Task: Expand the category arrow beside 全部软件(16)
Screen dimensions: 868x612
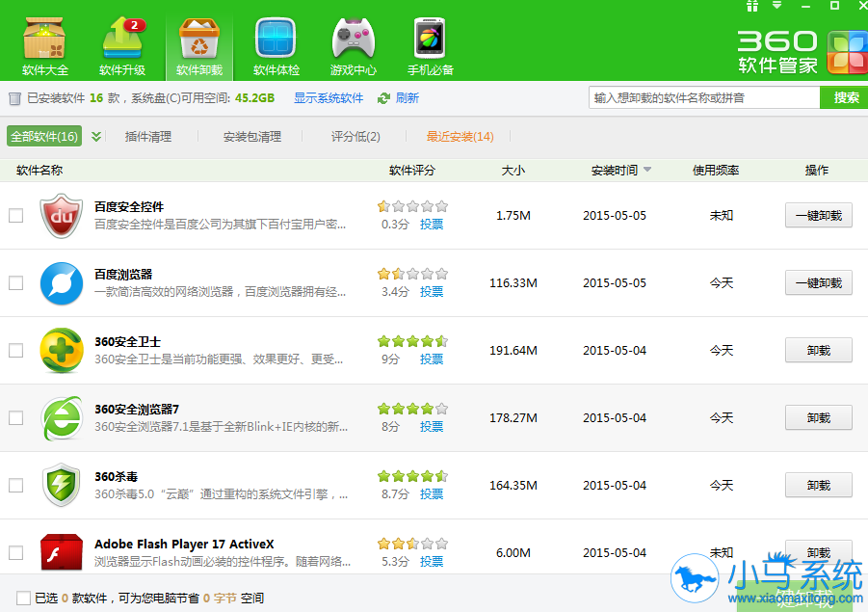Action: (96, 136)
